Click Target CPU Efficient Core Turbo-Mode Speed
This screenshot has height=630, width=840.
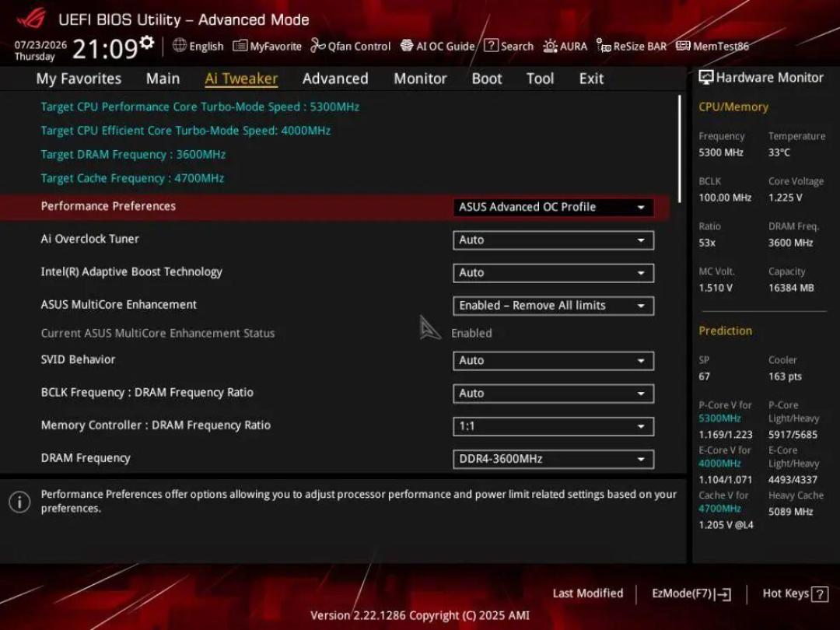click(x=185, y=130)
